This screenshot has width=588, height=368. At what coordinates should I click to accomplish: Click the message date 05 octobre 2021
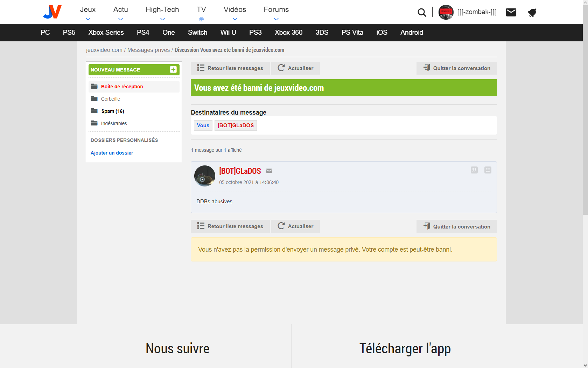pyautogui.click(x=249, y=182)
